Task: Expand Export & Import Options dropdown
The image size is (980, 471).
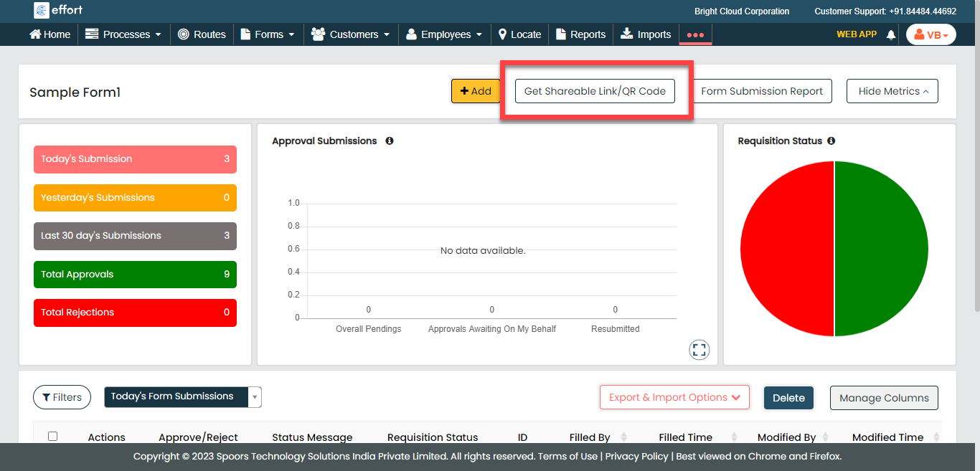Action: (x=674, y=397)
